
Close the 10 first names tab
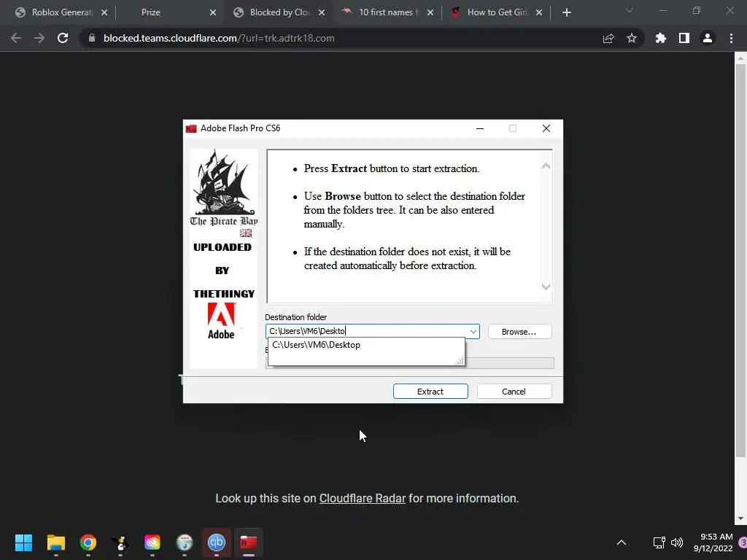pos(430,12)
